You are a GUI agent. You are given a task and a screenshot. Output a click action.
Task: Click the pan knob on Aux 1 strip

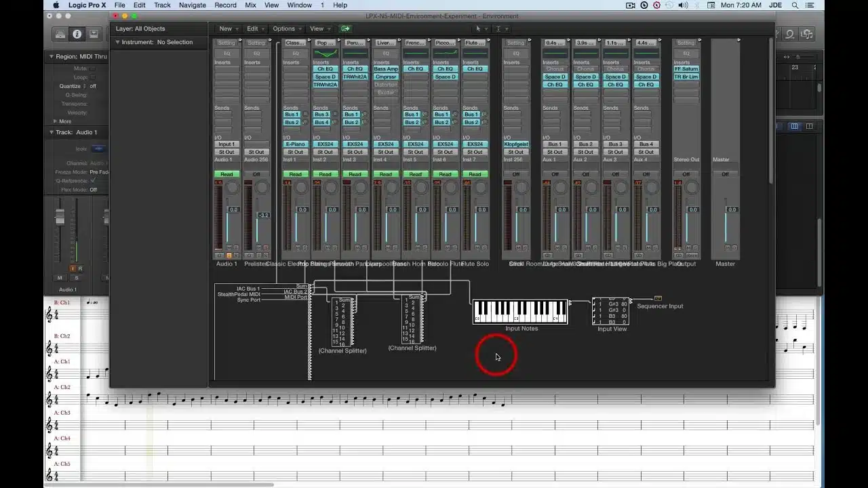click(x=561, y=188)
